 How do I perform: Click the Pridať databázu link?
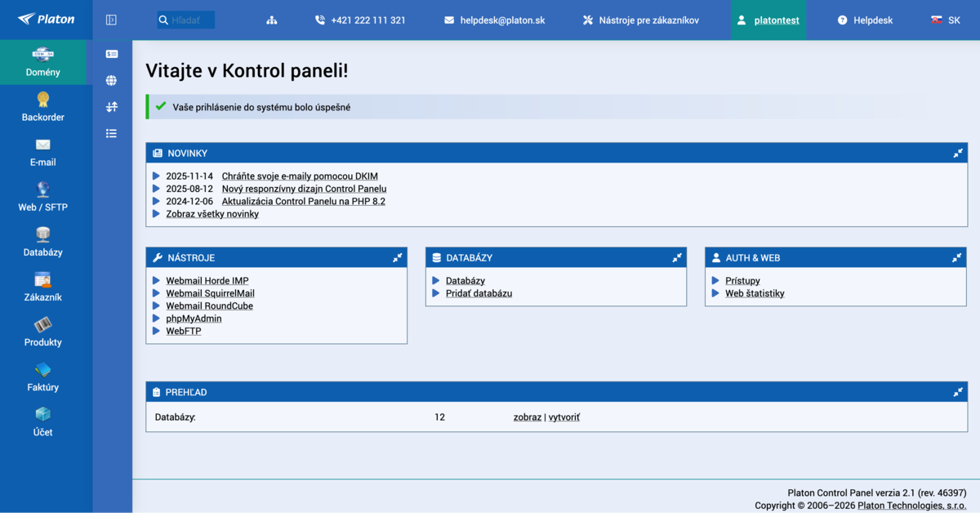[479, 293]
